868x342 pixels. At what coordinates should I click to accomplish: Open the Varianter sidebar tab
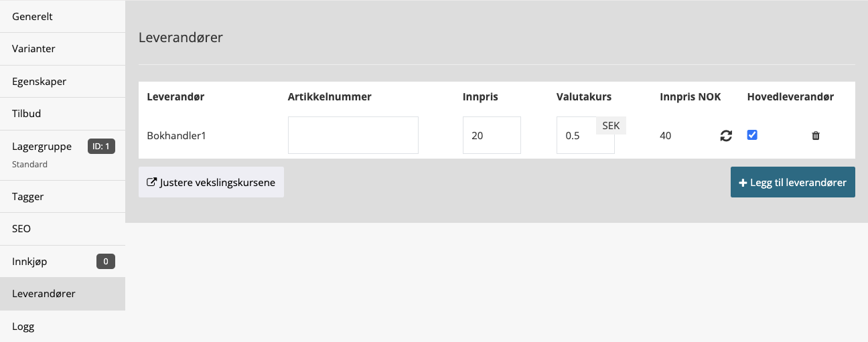pyautogui.click(x=62, y=49)
